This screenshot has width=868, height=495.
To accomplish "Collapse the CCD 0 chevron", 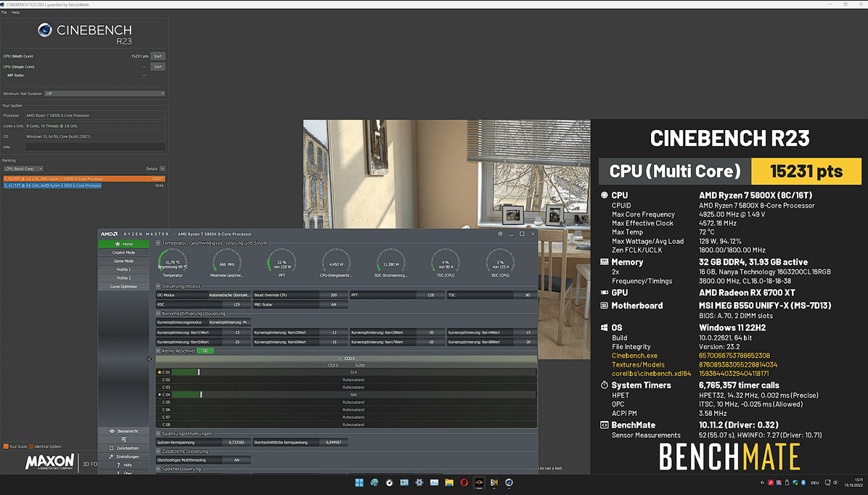I will coord(340,359).
